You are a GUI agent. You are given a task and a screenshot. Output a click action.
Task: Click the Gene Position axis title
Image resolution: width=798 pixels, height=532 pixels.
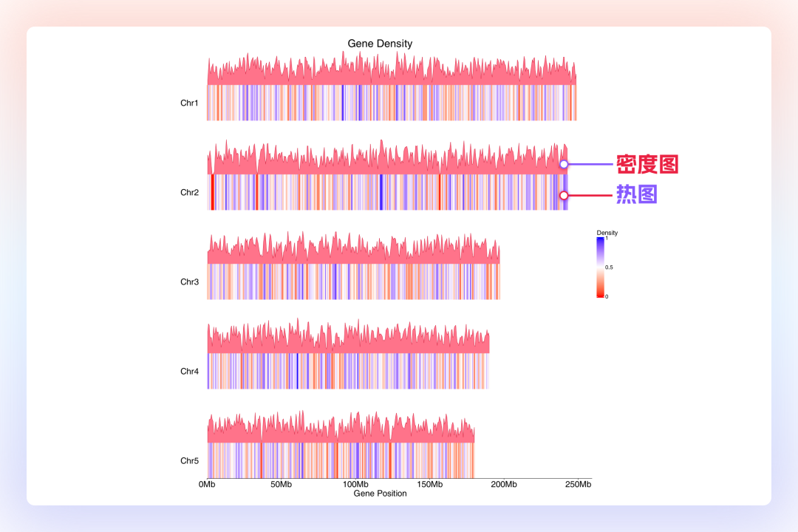click(380, 494)
